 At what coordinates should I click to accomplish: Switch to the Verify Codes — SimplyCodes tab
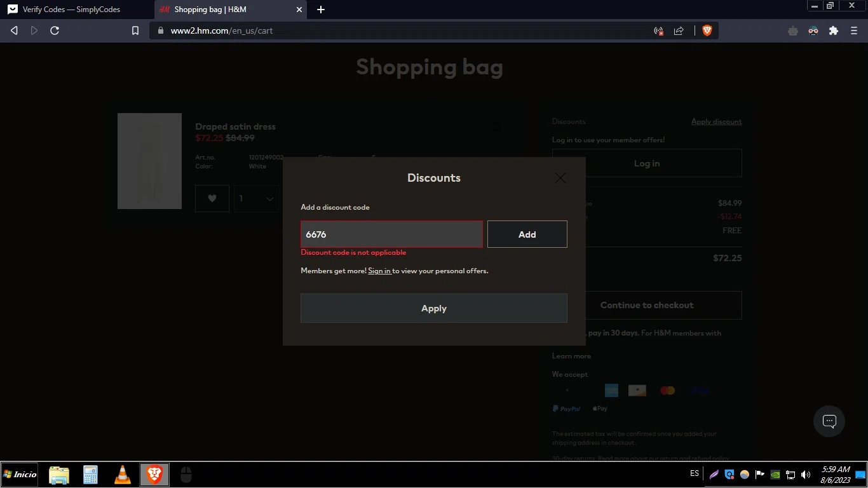coord(71,10)
